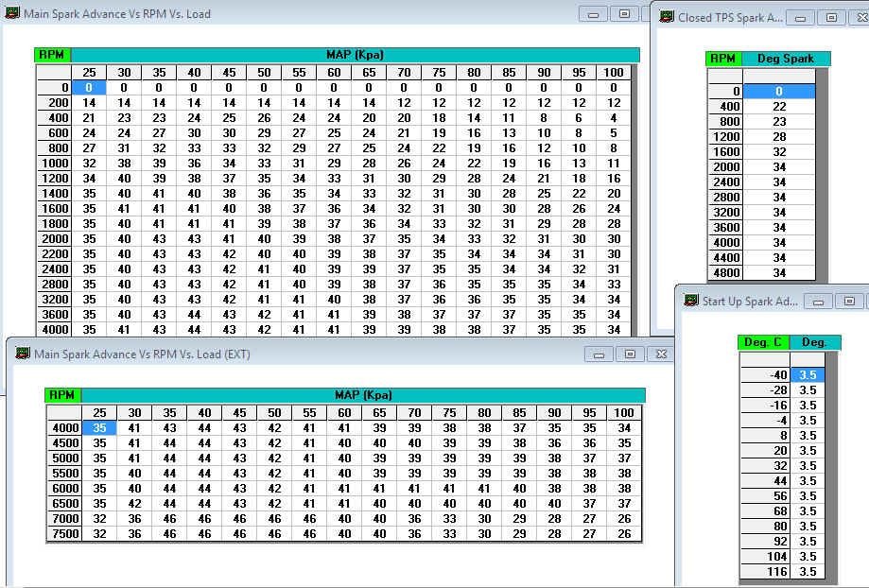The image size is (869, 588).
Task: Minimize the Start Up Spark window
Action: 818,302
